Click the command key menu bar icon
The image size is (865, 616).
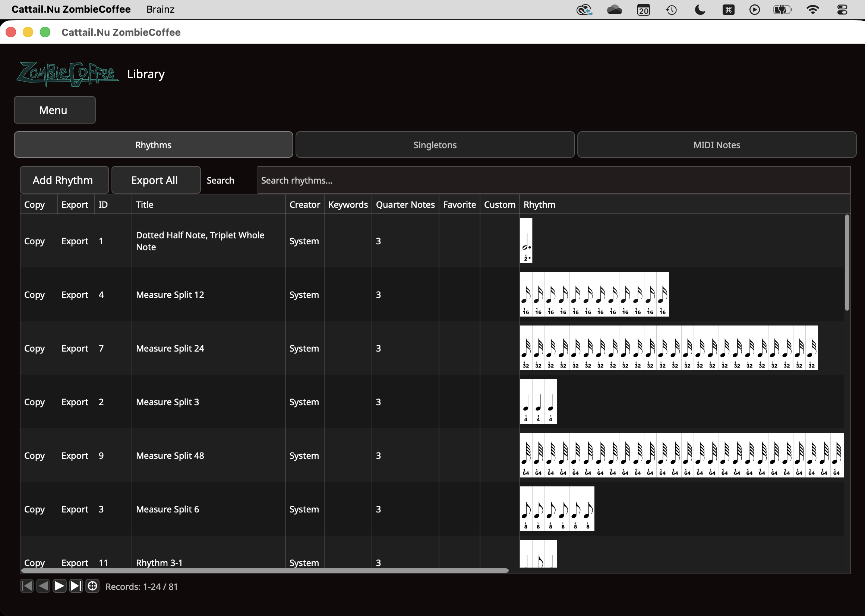point(728,9)
